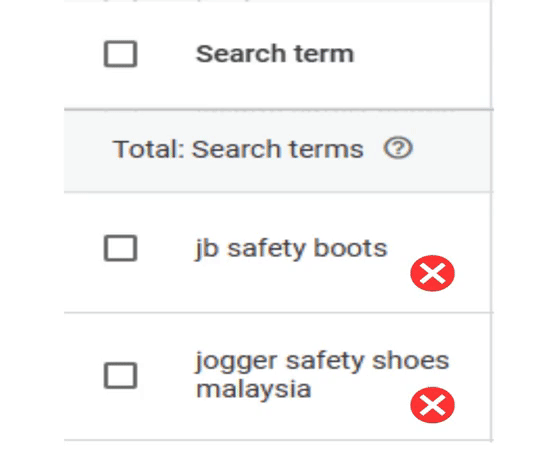560x450 pixels.
Task: Click the grey Total summary row background
Action: (x=277, y=151)
